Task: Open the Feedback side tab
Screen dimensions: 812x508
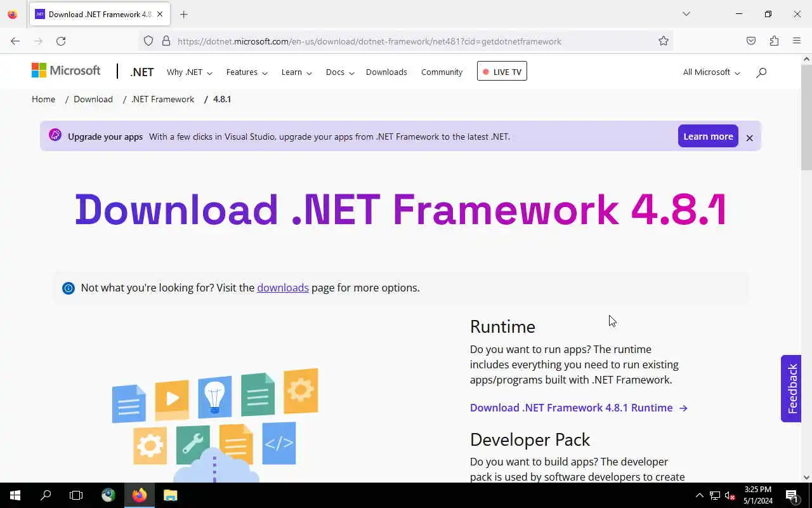Action: pyautogui.click(x=791, y=389)
